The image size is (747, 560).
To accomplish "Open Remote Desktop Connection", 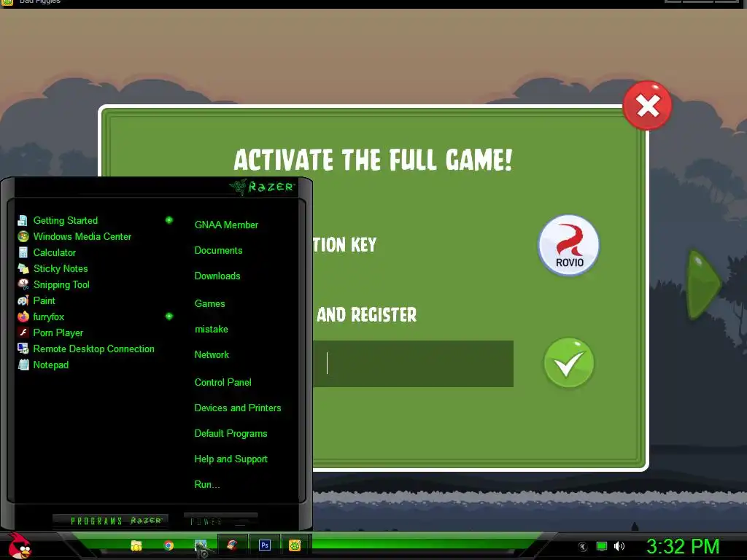I will tap(94, 349).
